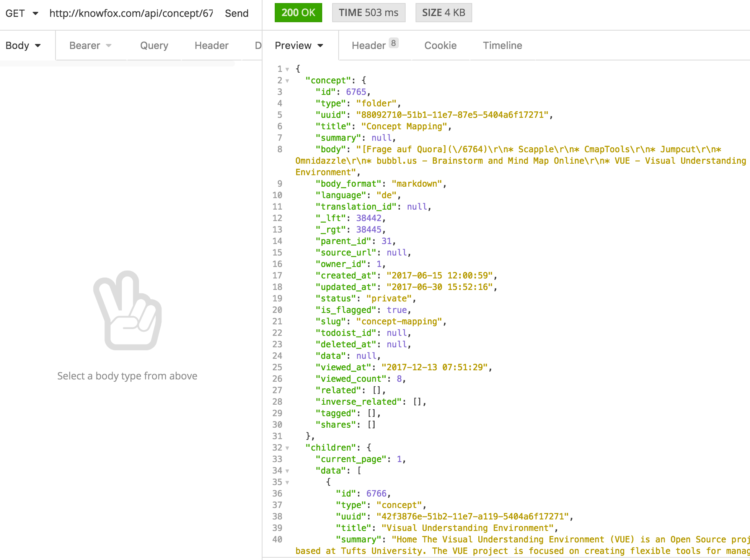Click the request URL field
Viewport: 750px width, 560px height.
tap(131, 13)
